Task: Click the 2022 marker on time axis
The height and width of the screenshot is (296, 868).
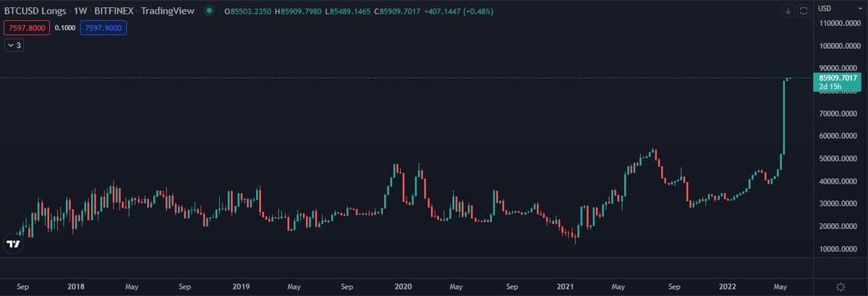Action: (x=727, y=287)
